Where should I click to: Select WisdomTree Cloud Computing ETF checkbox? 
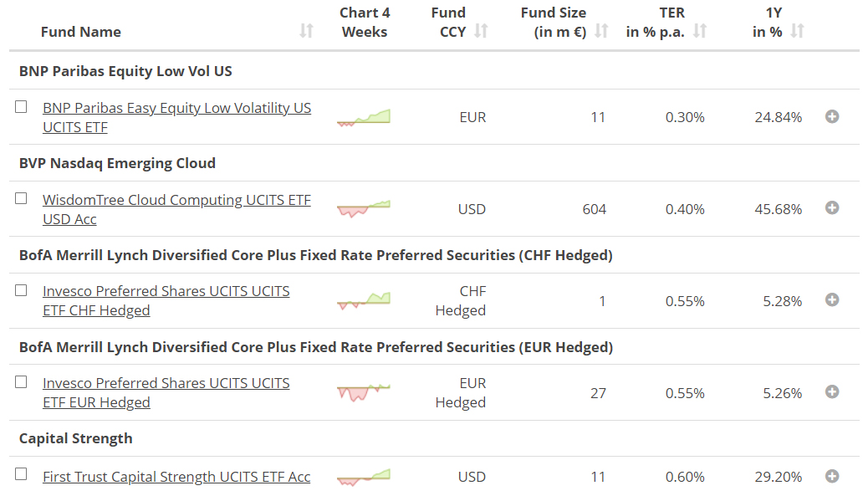click(22, 199)
